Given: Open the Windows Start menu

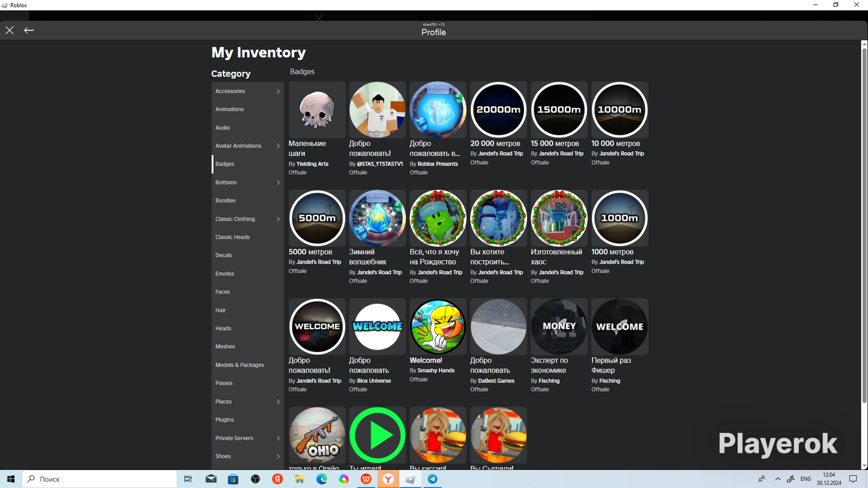Looking at the screenshot, I should (11, 479).
